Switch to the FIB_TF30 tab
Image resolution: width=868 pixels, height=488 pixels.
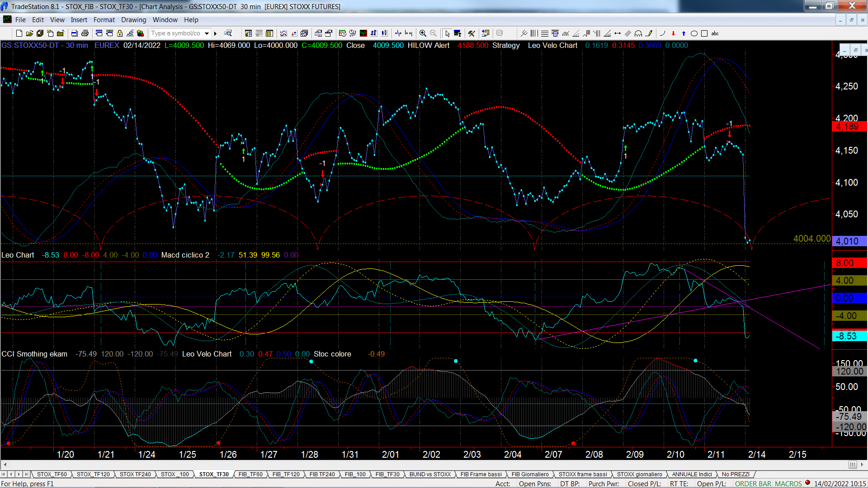tap(387, 474)
